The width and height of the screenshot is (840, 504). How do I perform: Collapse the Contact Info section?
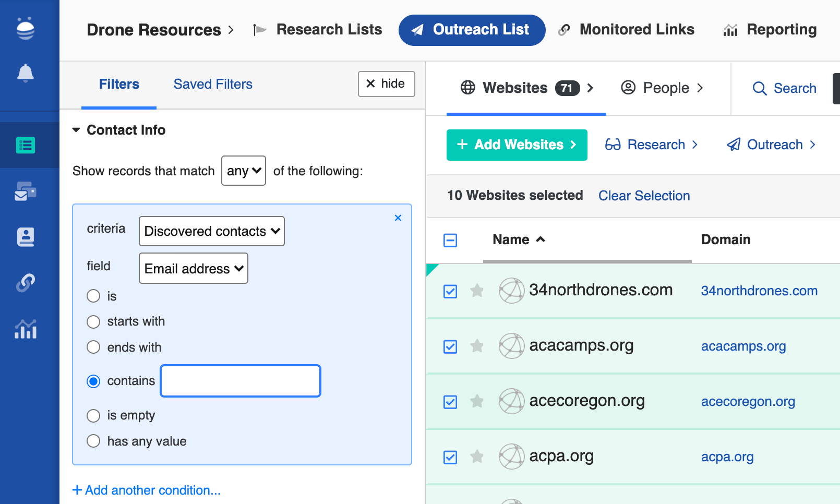pos(76,130)
